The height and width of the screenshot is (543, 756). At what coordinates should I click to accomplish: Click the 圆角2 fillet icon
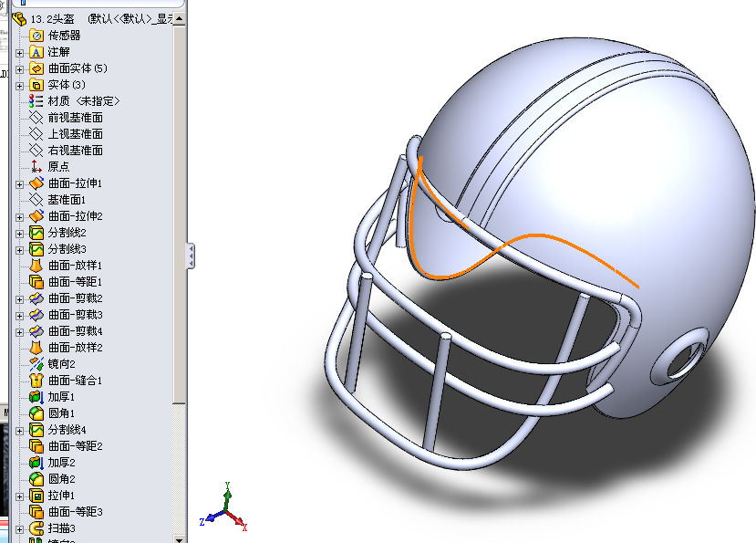tap(36, 479)
